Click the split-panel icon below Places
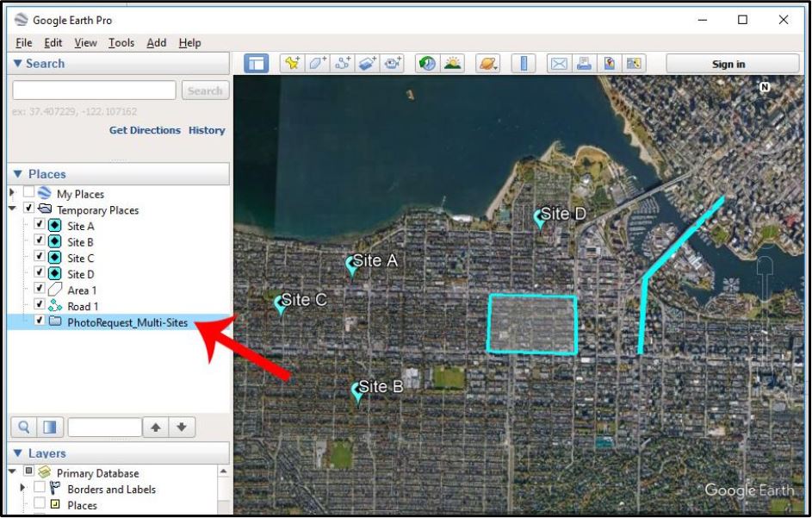This screenshot has height=518, width=812. (50, 428)
